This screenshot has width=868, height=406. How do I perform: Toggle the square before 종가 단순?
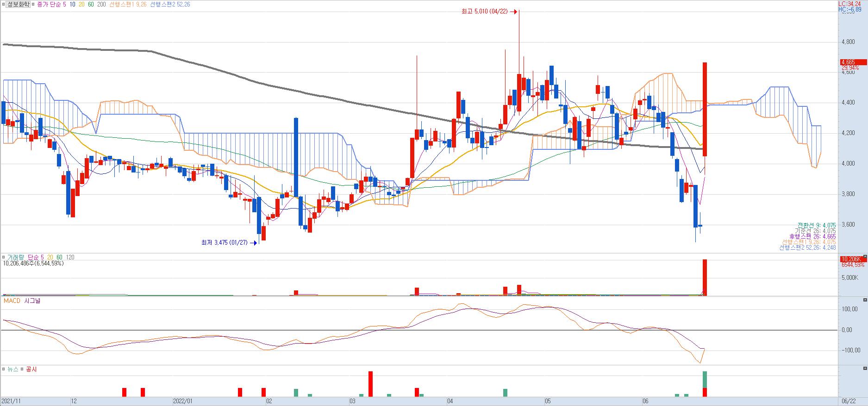click(34, 4)
